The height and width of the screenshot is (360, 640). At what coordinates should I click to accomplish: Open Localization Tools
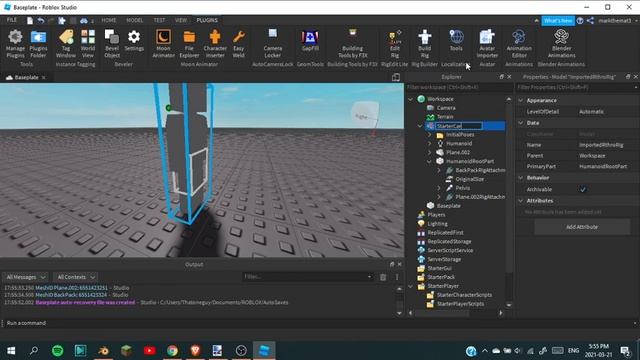pos(456,41)
